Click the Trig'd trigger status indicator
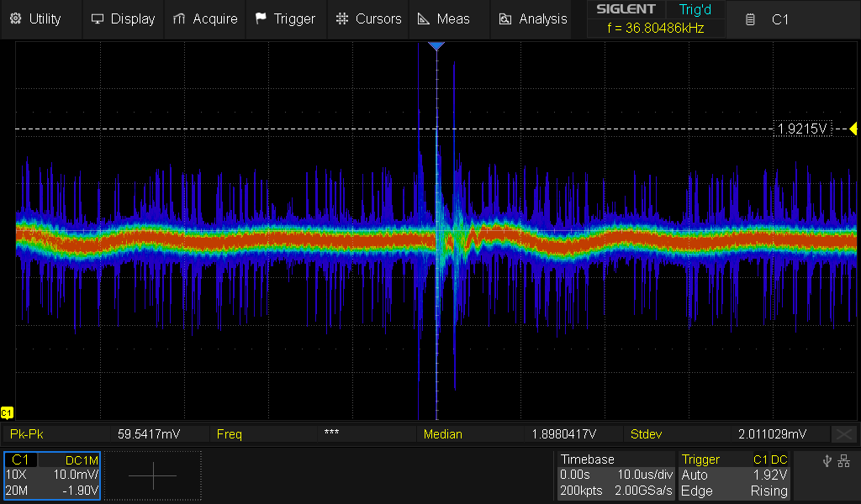The width and height of the screenshot is (861, 504). 695,10
